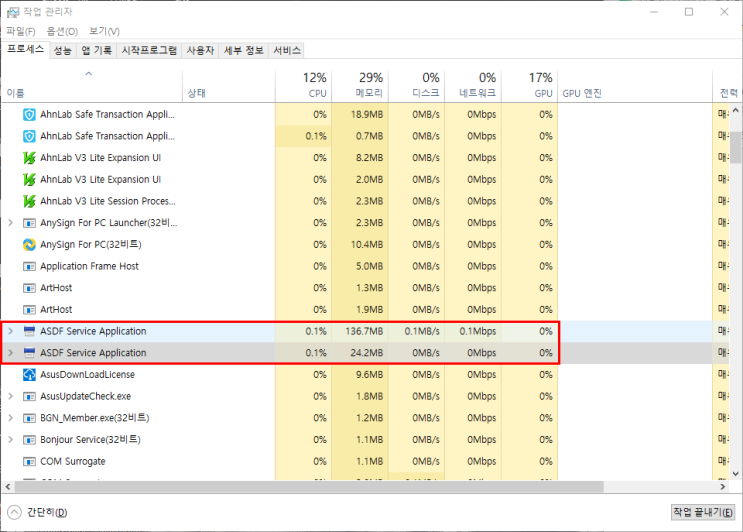Expand the Bonjour Service process
Viewport: 743px width, 532px height.
pos(10,440)
